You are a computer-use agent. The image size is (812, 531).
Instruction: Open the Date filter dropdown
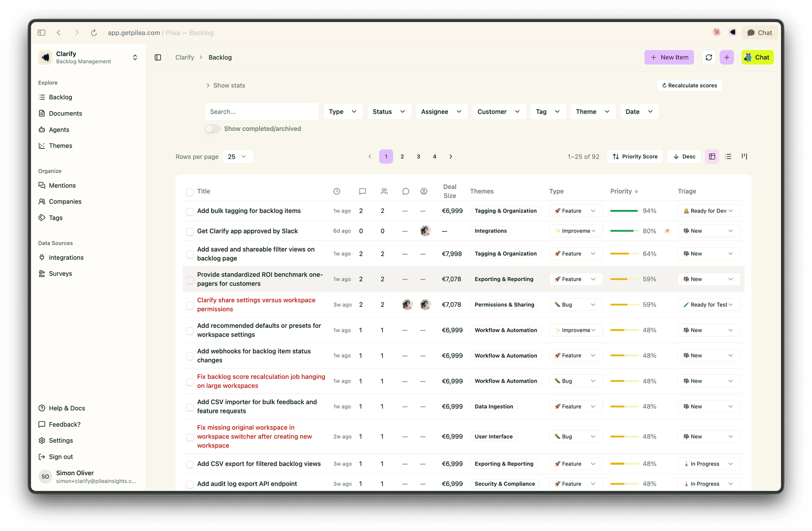point(640,112)
